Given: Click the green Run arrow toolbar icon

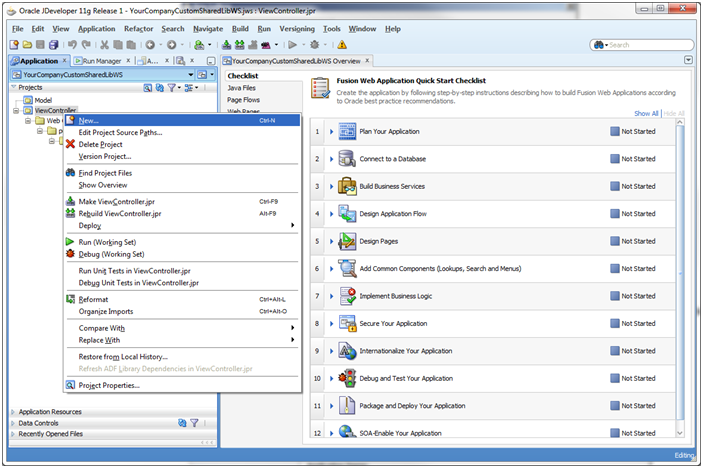Looking at the screenshot, I should pyautogui.click(x=293, y=45).
